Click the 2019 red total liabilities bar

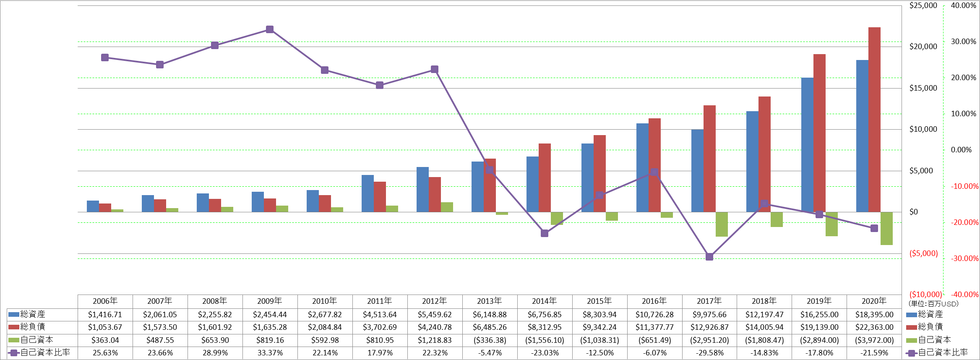(819, 133)
